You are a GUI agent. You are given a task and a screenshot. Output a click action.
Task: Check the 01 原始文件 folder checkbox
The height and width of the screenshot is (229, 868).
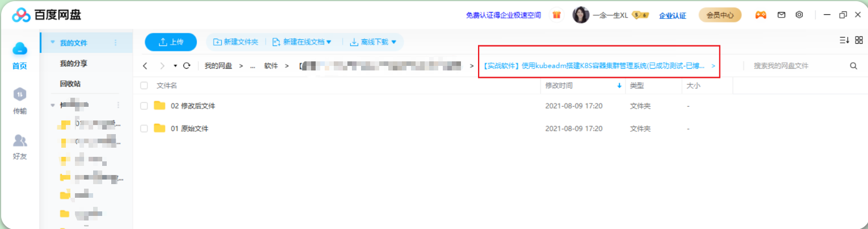(x=144, y=128)
